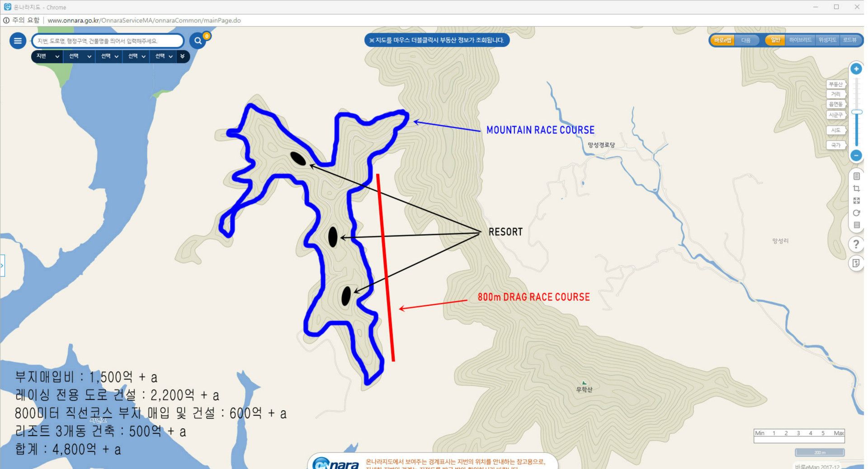This screenshot has width=868, height=469.
Task: Open the second 선택 dropdown
Action: click(x=109, y=56)
